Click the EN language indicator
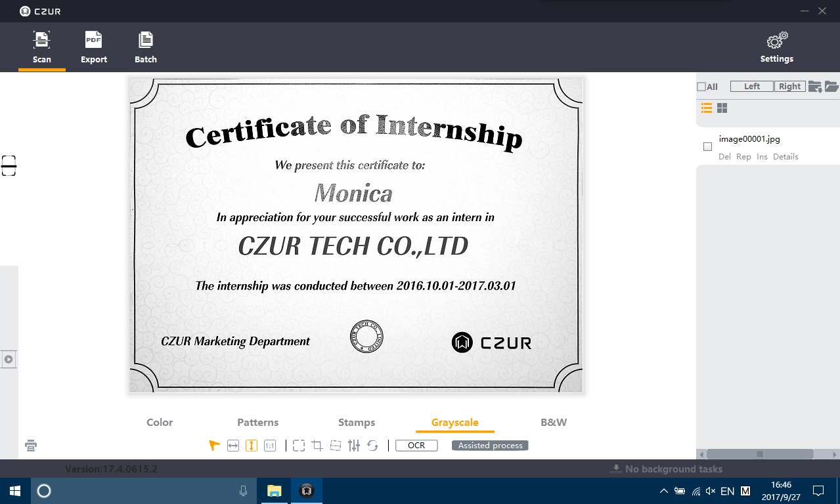This screenshot has width=840, height=504. tap(728, 491)
